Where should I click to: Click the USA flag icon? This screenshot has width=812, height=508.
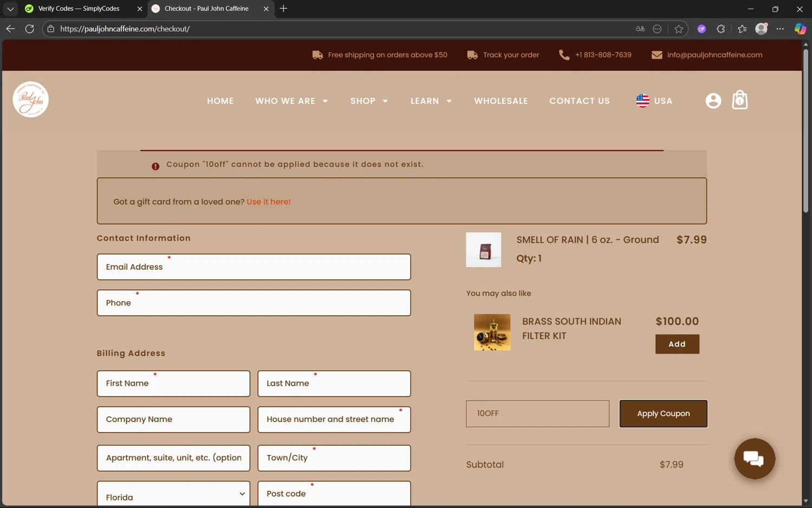(x=643, y=101)
